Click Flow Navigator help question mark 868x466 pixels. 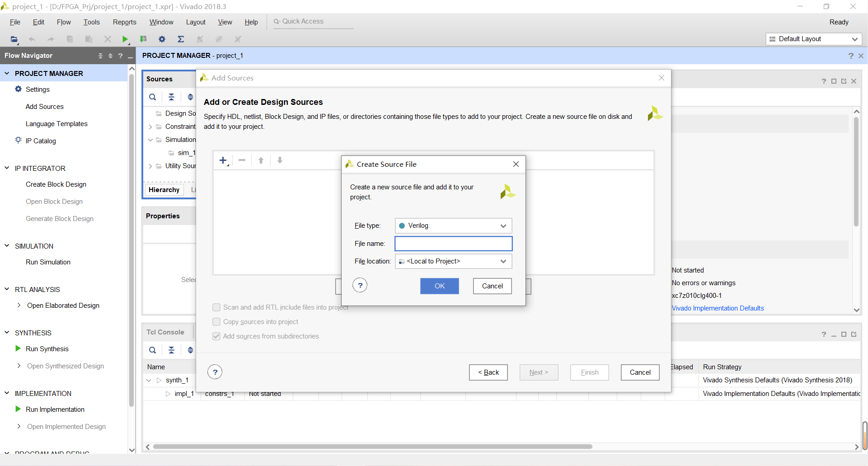tap(120, 56)
